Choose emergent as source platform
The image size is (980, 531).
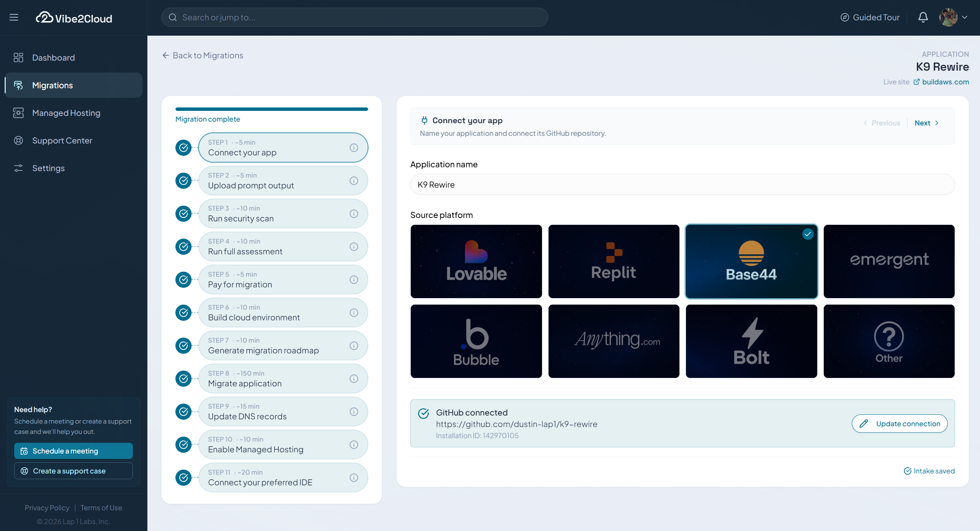889,261
